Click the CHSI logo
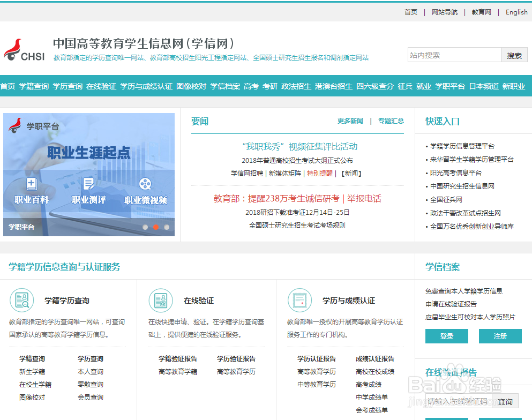532x420 pixels. pyautogui.click(x=24, y=50)
